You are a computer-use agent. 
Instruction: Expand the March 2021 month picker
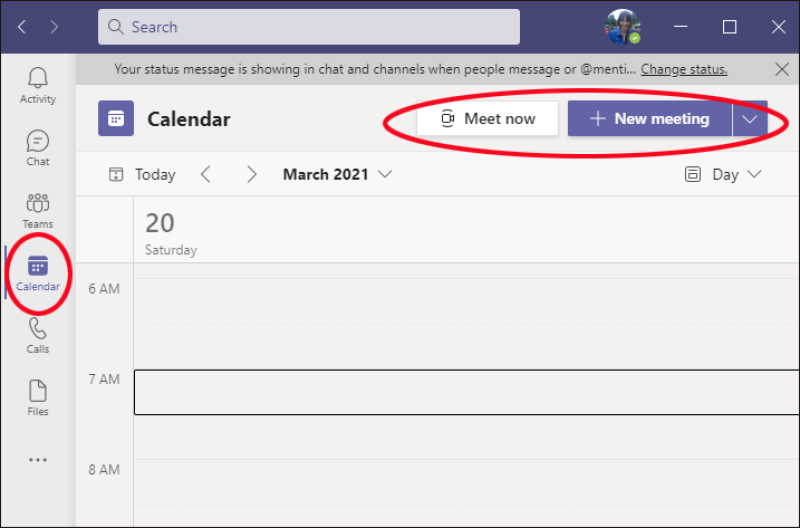click(337, 174)
